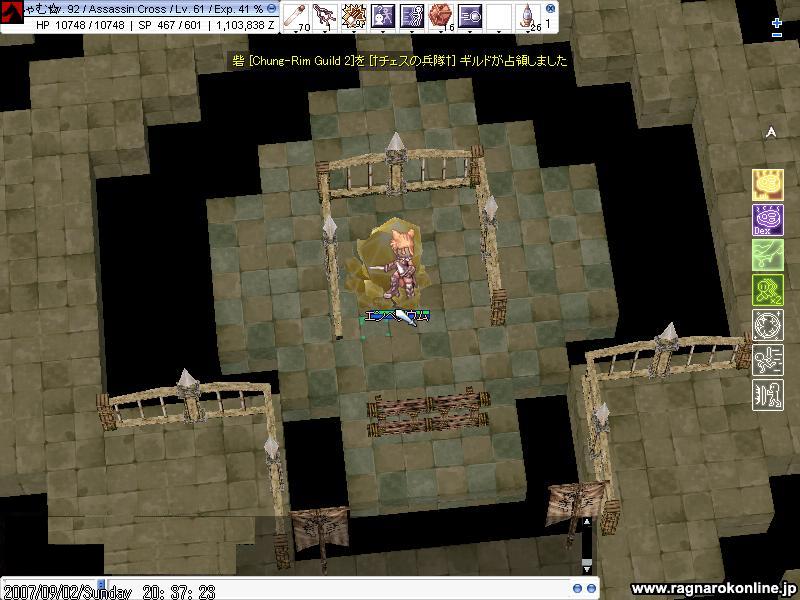Click the white sword-running figure status icon
Screen dimensions: 800x600
(x=768, y=360)
